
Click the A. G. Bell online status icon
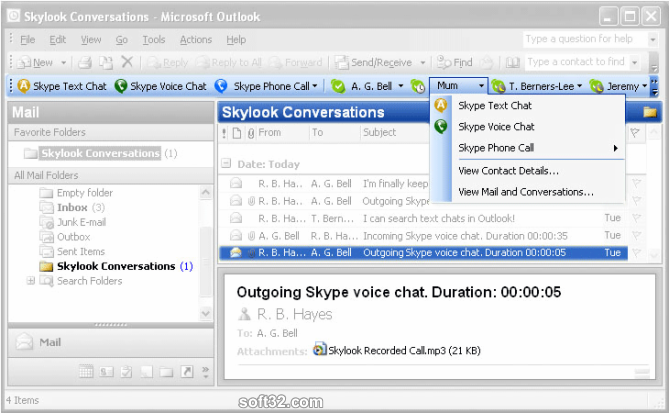[338, 86]
